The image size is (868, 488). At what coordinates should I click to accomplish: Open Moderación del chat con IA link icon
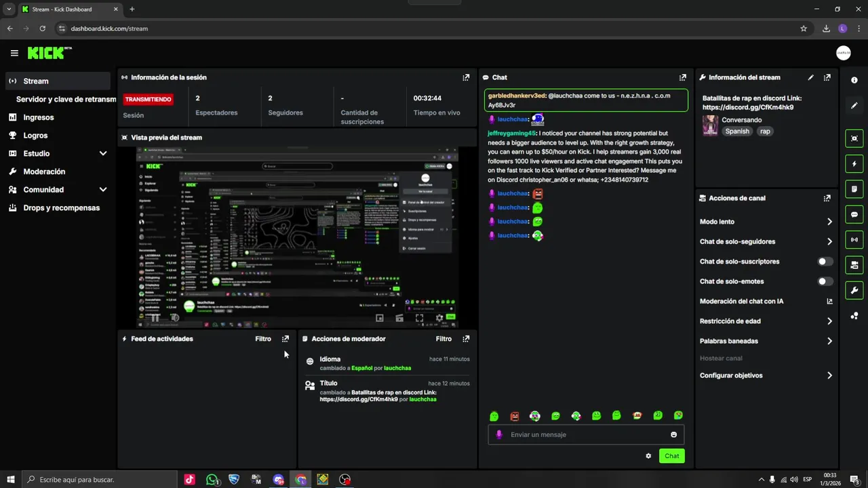pyautogui.click(x=829, y=301)
